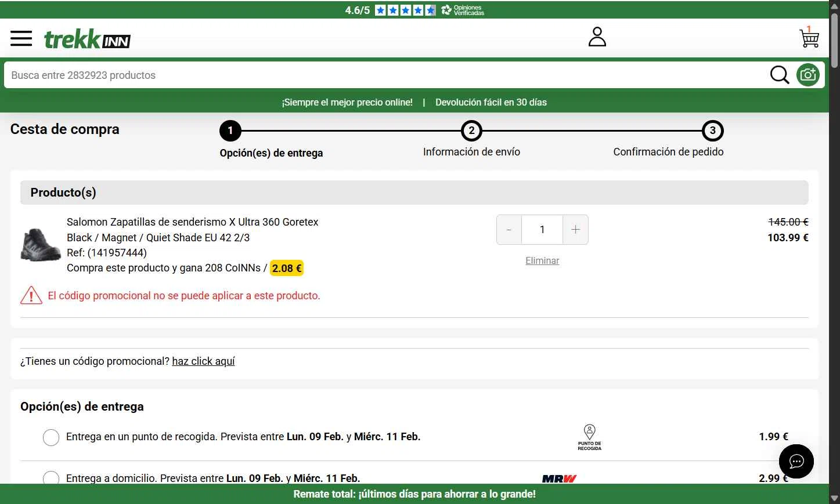This screenshot has width=840, height=504.
Task: Open the user account icon
Action: point(597,37)
